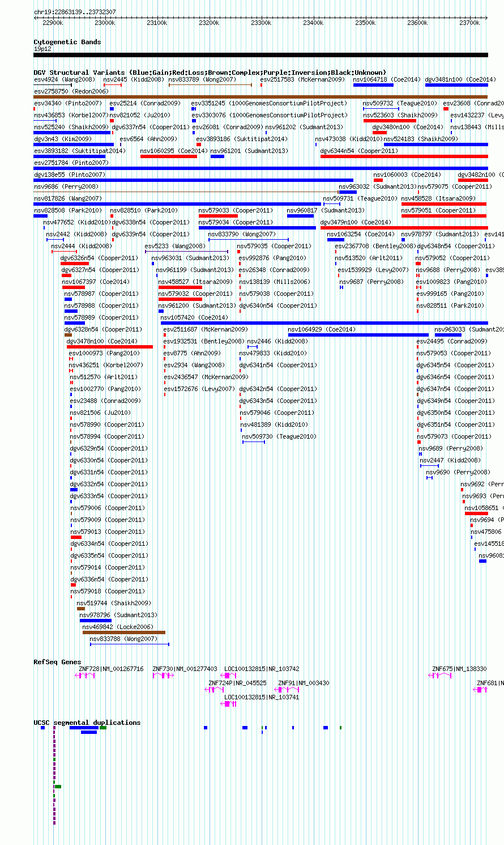Click variant esv5233 (Wang2008) label
Screen dimensions: 504x845
(175, 246)
